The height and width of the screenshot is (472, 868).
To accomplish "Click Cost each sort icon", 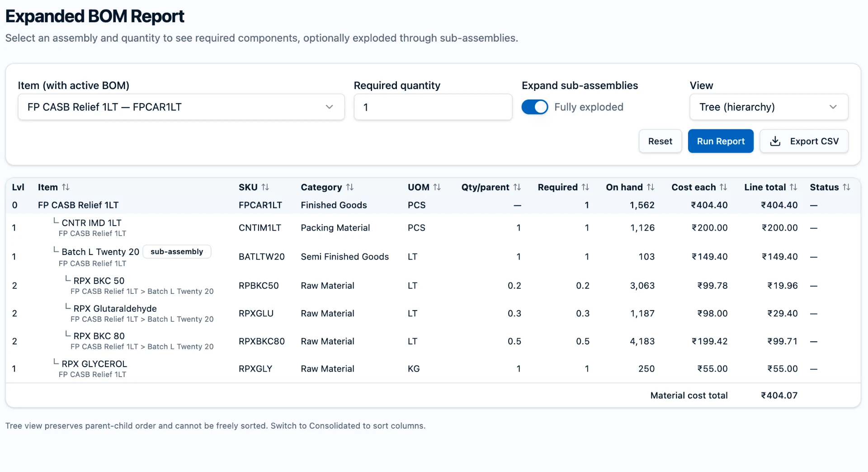I will point(723,187).
